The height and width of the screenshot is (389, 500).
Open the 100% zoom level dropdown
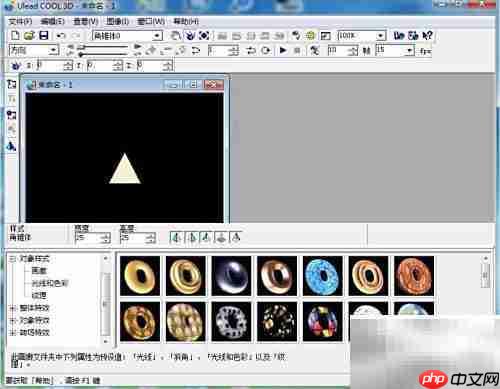click(x=381, y=36)
